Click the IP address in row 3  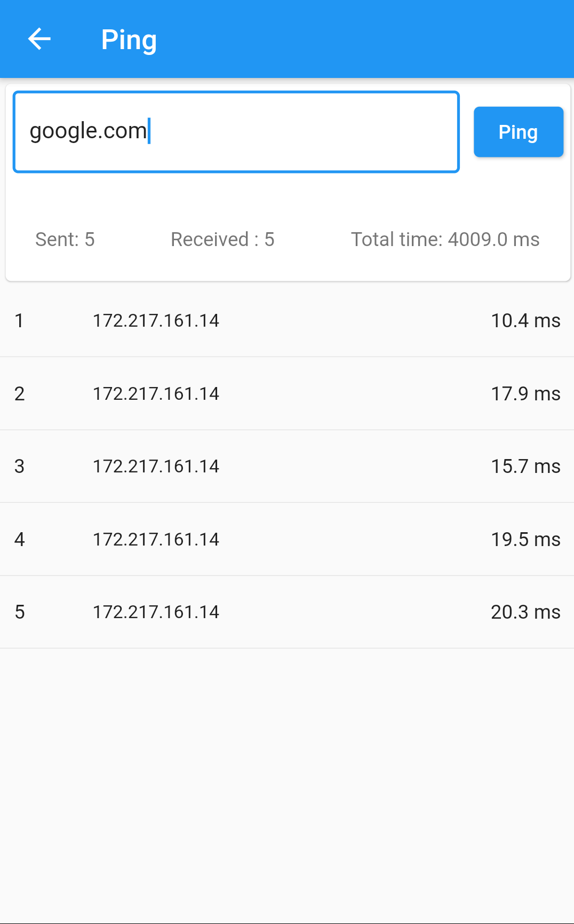click(x=156, y=467)
